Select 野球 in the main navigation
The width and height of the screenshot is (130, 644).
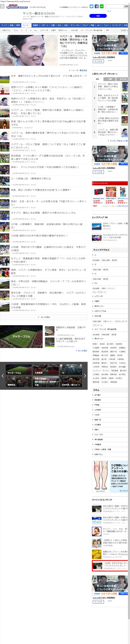[18, 25]
